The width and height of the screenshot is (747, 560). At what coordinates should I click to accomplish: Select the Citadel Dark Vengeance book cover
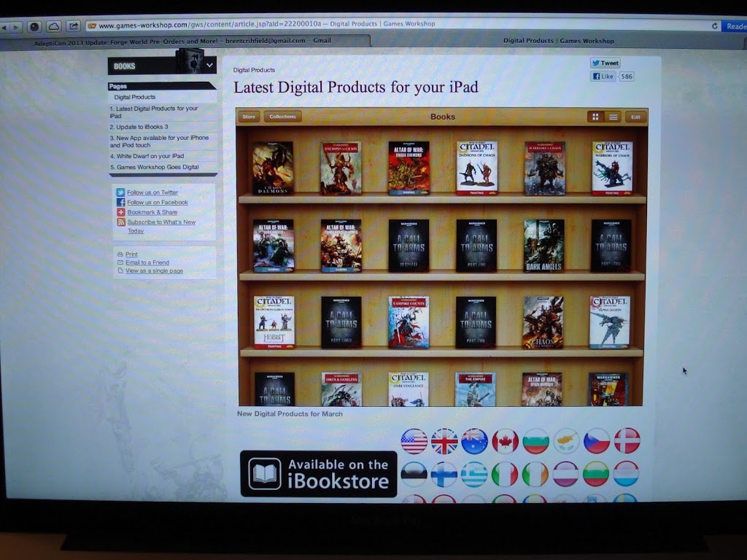409,389
